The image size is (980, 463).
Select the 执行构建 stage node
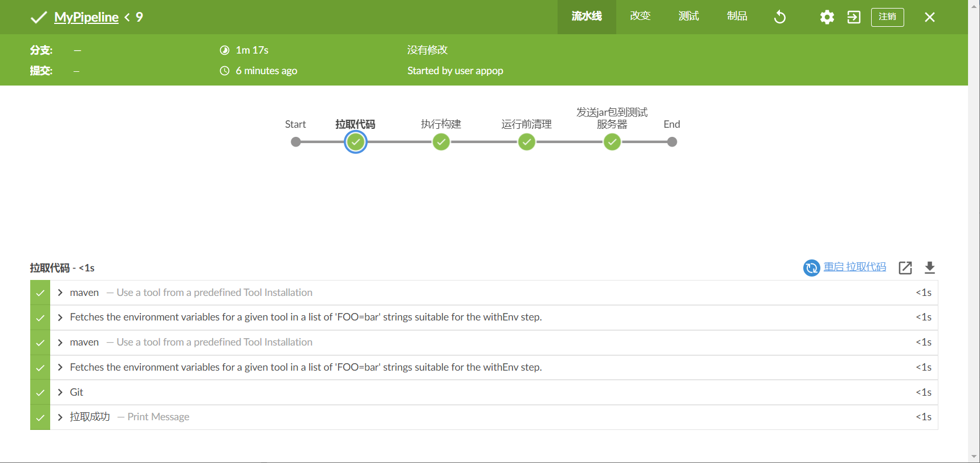[441, 142]
